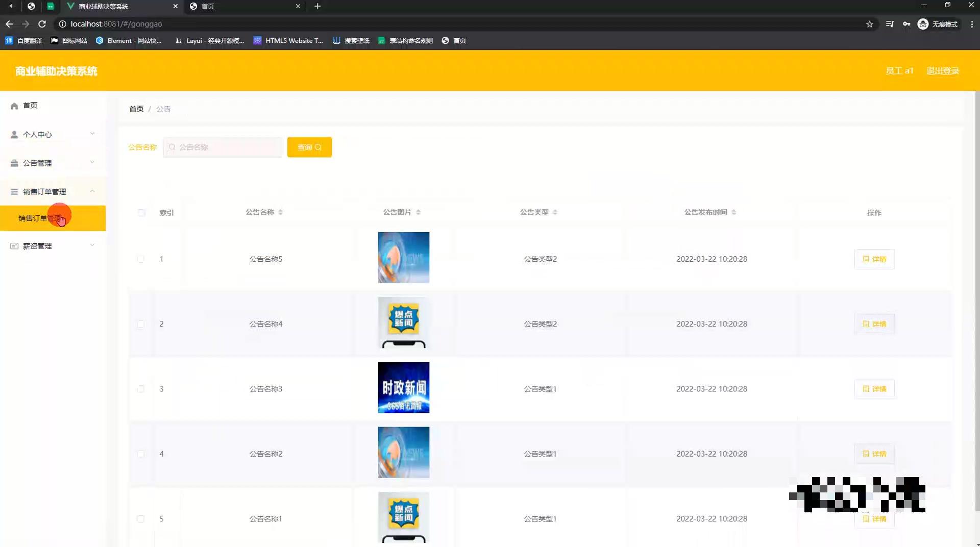The height and width of the screenshot is (547, 980).
Task: Open 详情 for 公告名称5
Action: (874, 259)
